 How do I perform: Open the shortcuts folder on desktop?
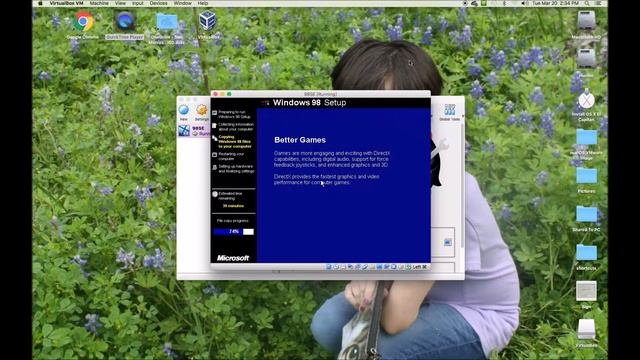point(587,253)
